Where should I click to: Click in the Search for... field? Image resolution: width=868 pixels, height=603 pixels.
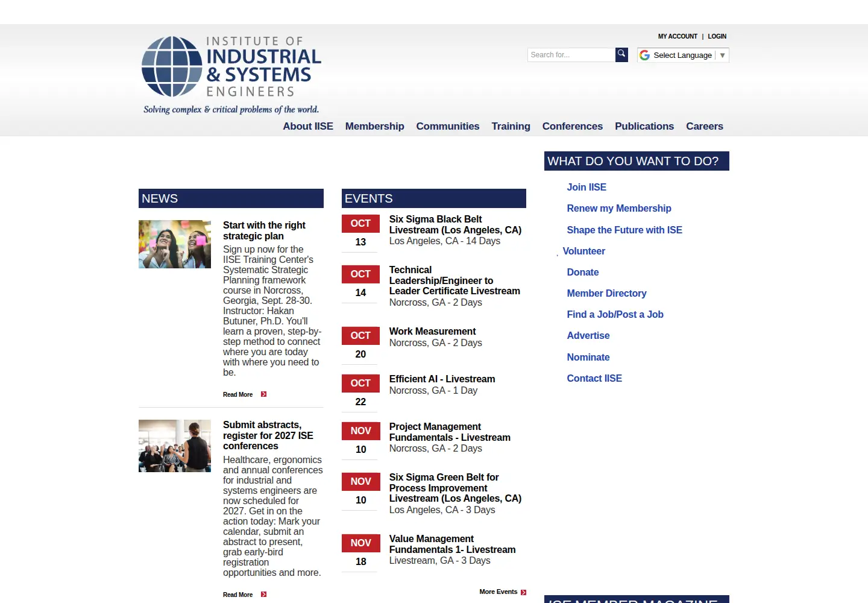point(571,54)
